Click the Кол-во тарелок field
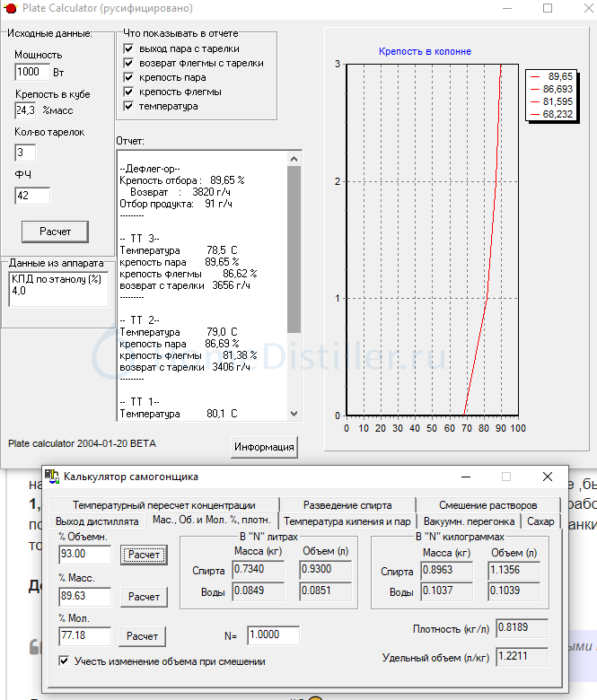 pyautogui.click(x=25, y=153)
